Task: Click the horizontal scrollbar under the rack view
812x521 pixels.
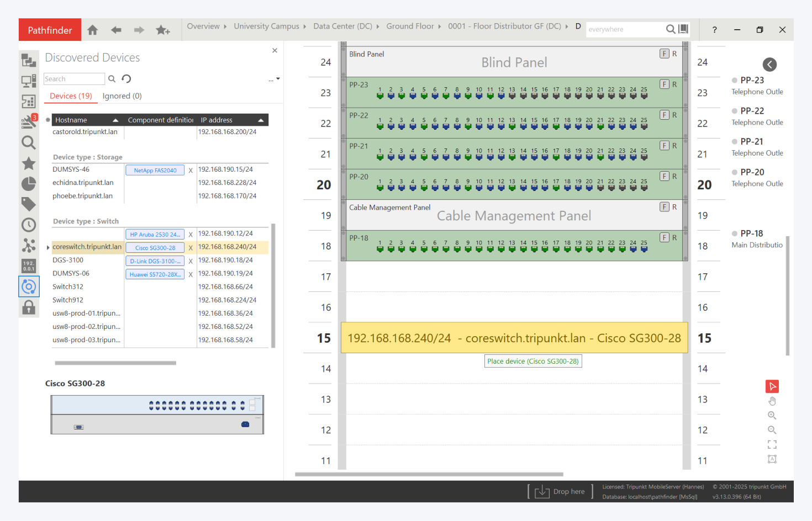Action: 429,474
